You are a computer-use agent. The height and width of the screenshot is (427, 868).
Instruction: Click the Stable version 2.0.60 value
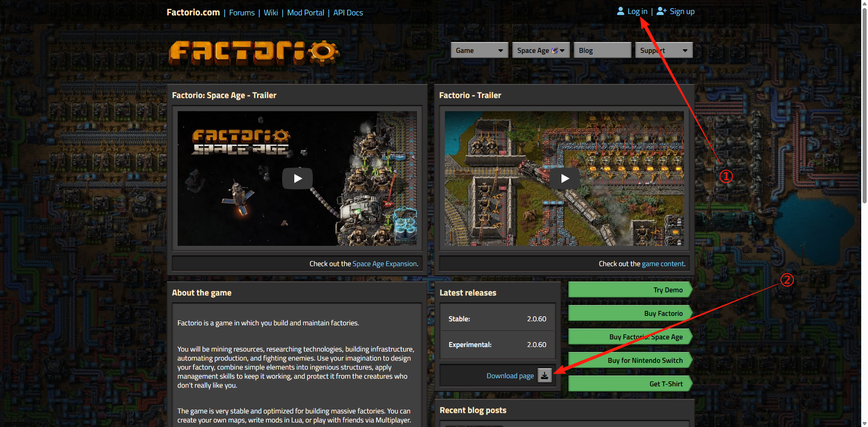point(537,319)
